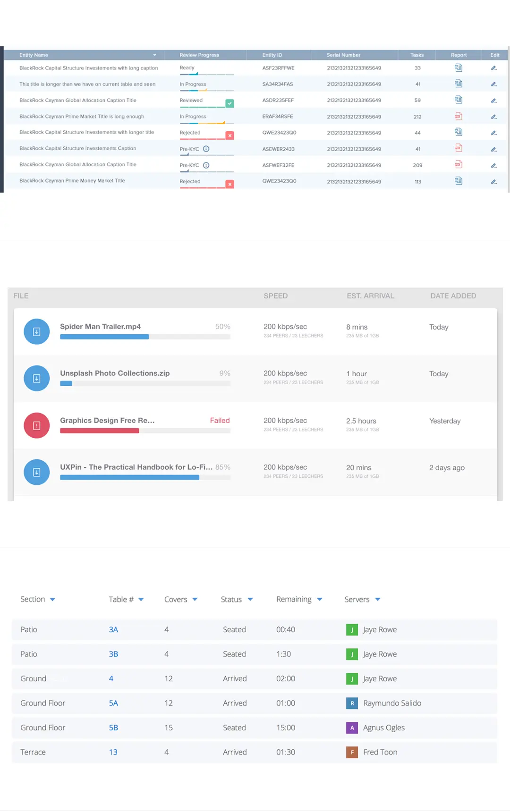Click the red failed progress bar
510x812 pixels.
click(x=145, y=431)
